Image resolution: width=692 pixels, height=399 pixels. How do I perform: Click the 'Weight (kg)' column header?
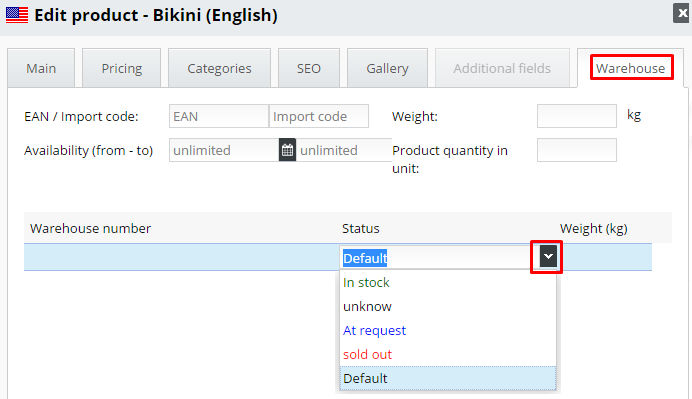coord(594,228)
